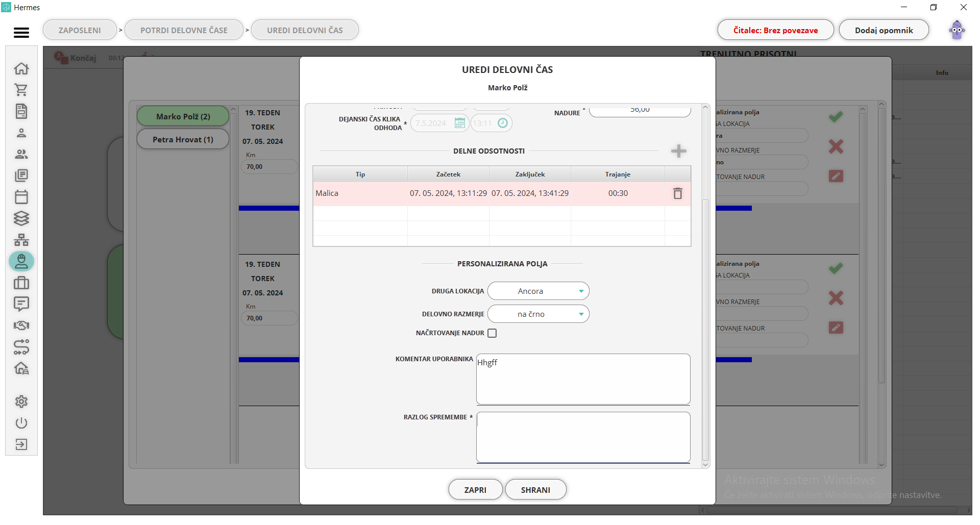Click the duration cell 00:30
This screenshot has height=525, width=980.
click(x=618, y=193)
